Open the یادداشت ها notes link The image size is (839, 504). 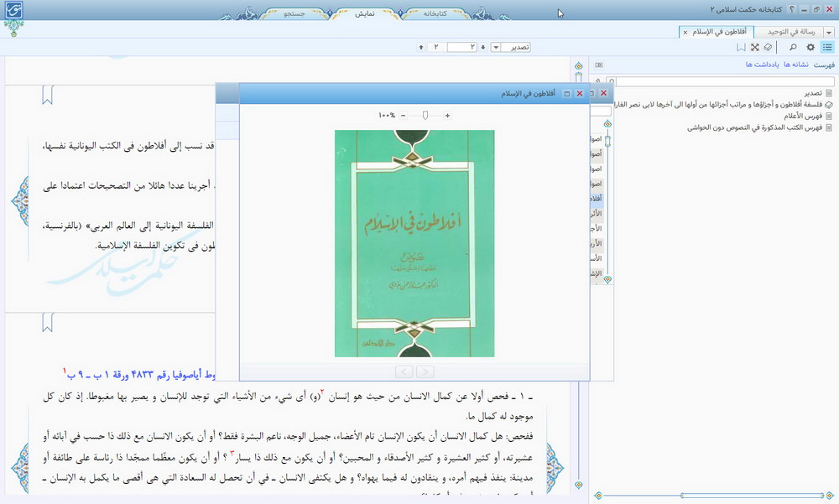click(762, 65)
